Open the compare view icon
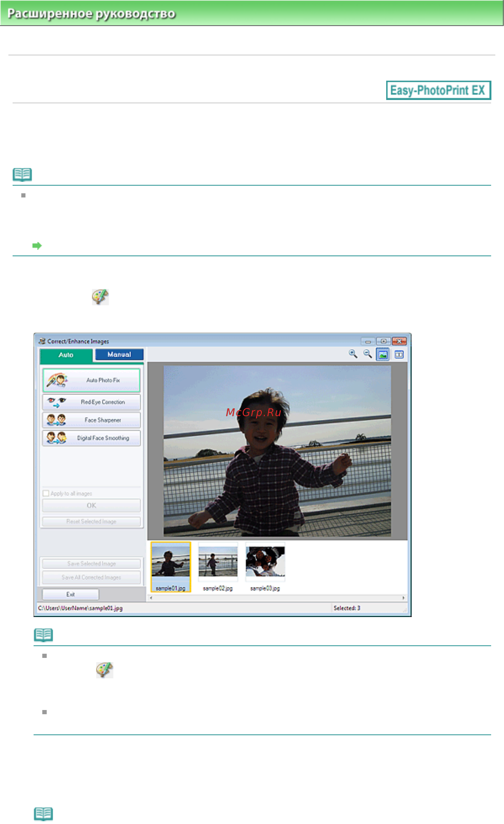The height and width of the screenshot is (824, 504). point(399,355)
